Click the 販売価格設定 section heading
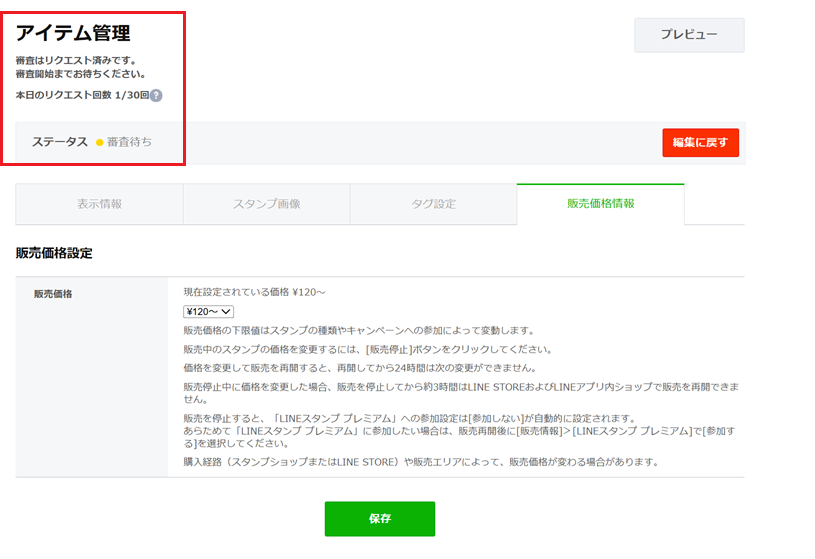815x559 pixels. 54,253
